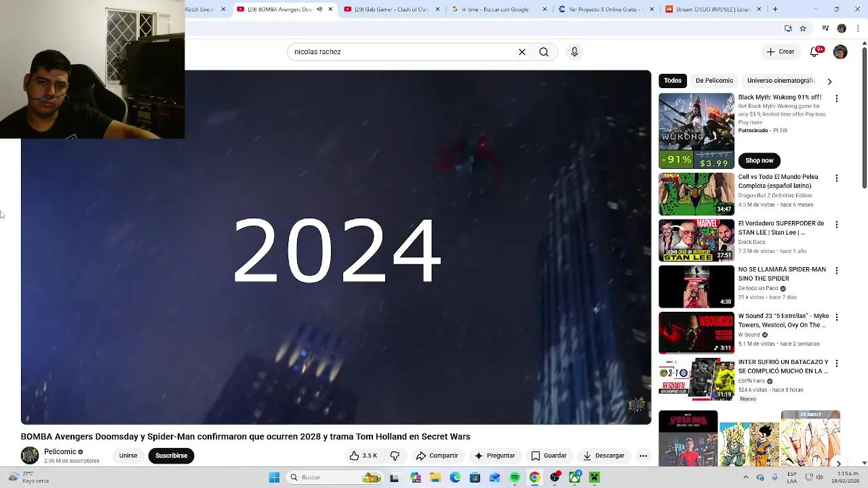868x488 pixels.
Task: Open the YouTube account avatar menu
Action: 840,52
